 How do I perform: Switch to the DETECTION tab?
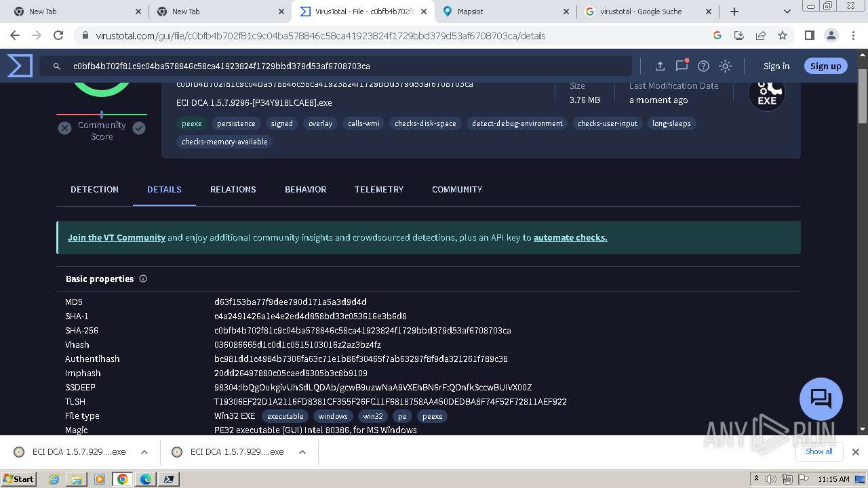(94, 189)
